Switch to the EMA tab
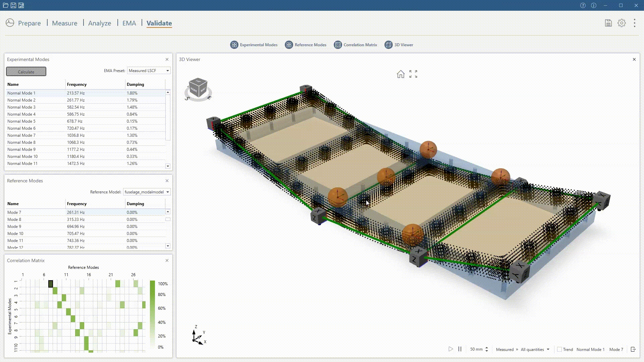644x362 pixels. click(x=129, y=23)
